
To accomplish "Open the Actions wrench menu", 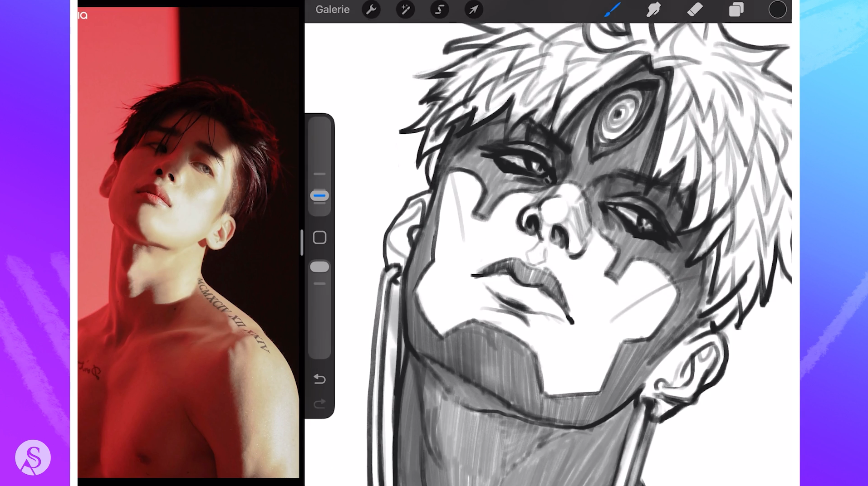I will pos(371,10).
